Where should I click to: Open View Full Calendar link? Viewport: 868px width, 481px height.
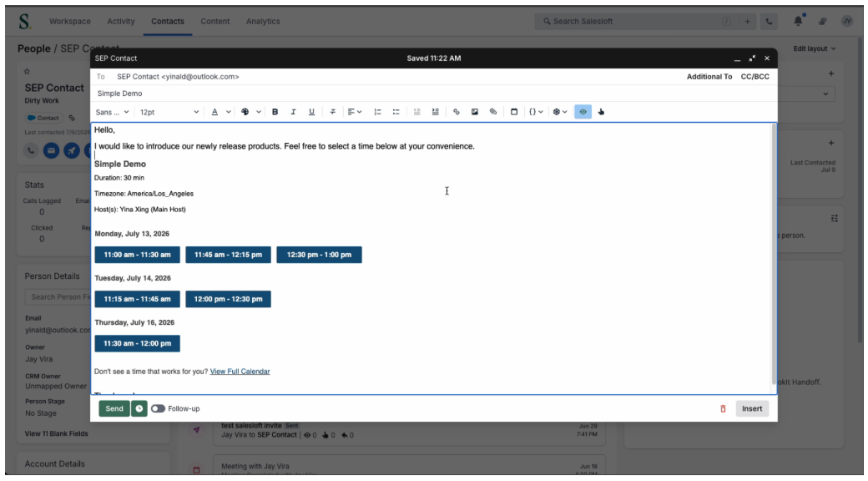tap(240, 372)
